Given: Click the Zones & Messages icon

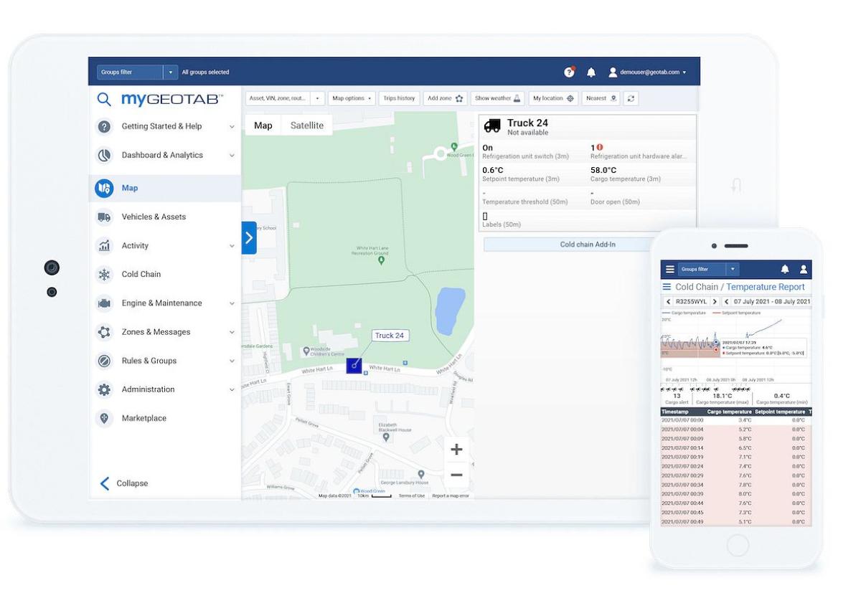Looking at the screenshot, I should pos(104,332).
